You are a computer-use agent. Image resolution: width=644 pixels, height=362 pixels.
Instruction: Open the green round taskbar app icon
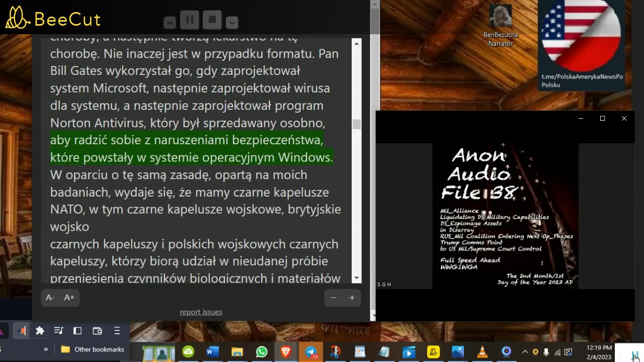coord(188,352)
